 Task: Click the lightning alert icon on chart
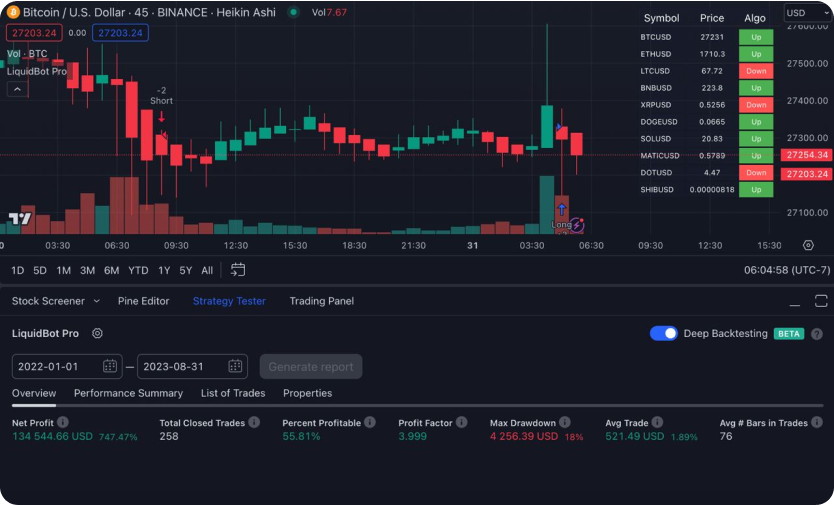click(577, 225)
